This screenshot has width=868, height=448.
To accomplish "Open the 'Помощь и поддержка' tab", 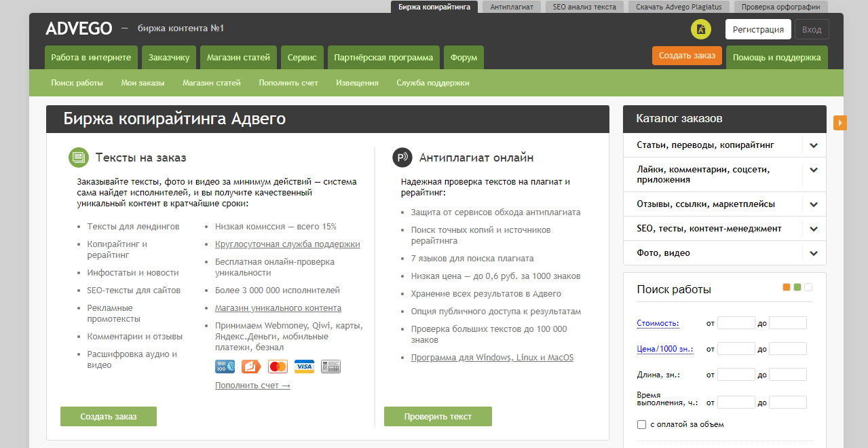I will pos(777,58).
